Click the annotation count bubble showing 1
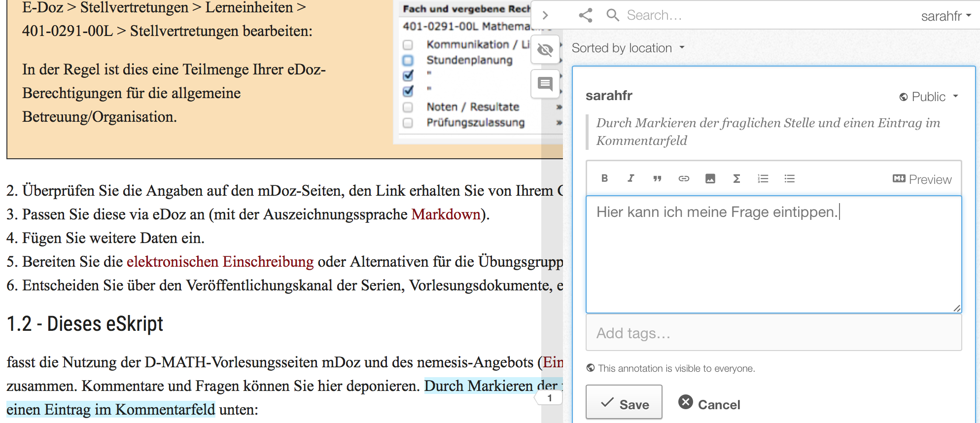 549,398
